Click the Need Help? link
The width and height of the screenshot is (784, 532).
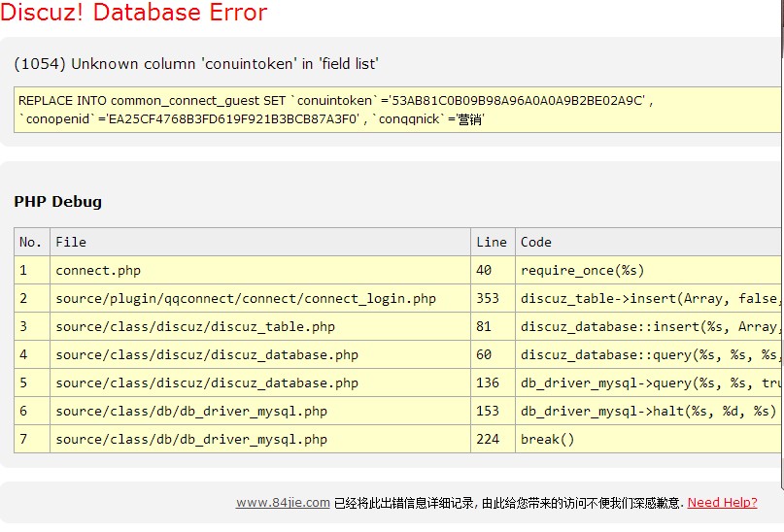[722, 503]
